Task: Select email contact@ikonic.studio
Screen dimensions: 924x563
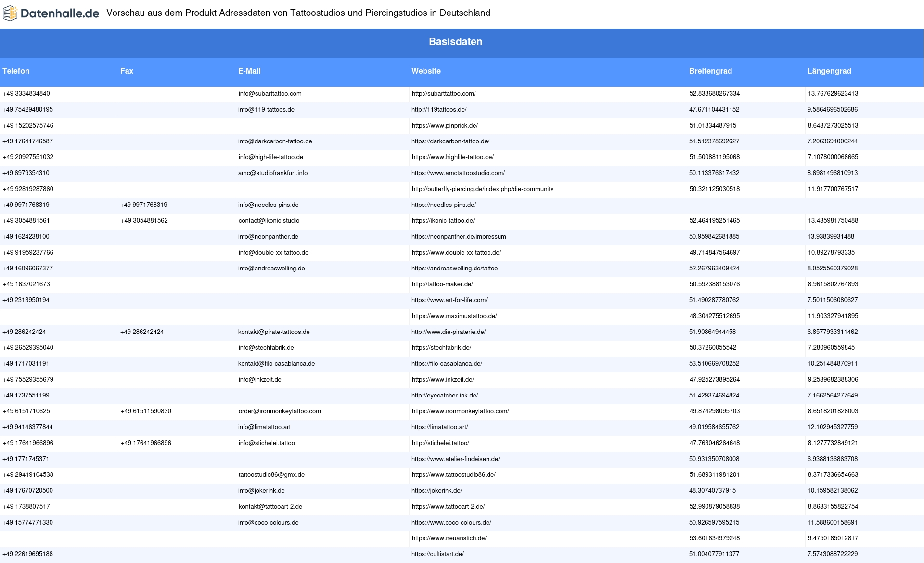Action: pyautogui.click(x=269, y=221)
